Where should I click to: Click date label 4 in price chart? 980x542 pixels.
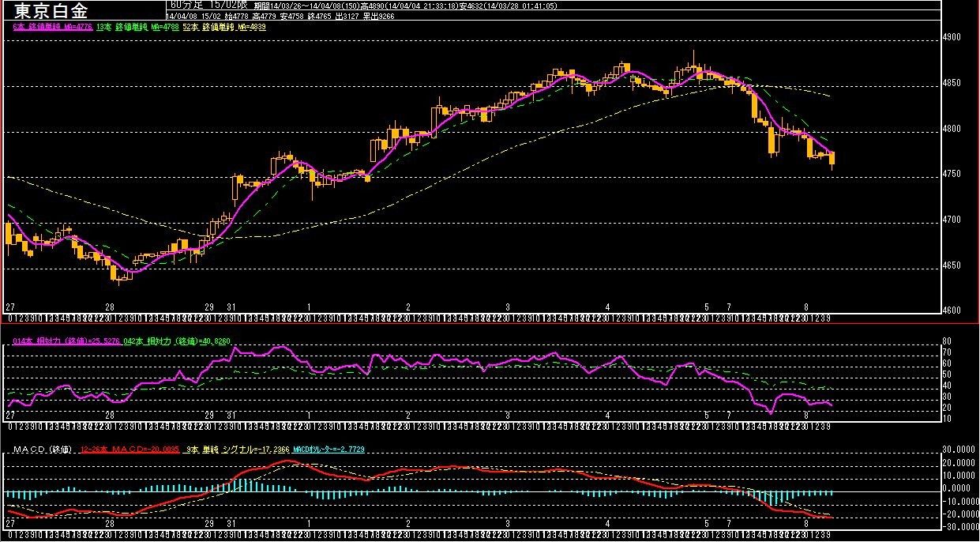(x=607, y=307)
